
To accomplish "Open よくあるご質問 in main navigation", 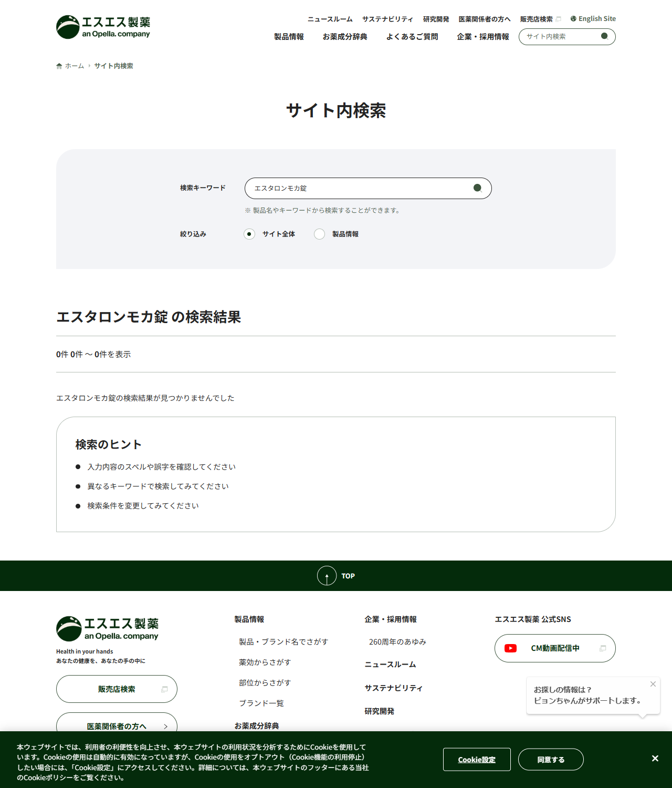I will coord(412,37).
